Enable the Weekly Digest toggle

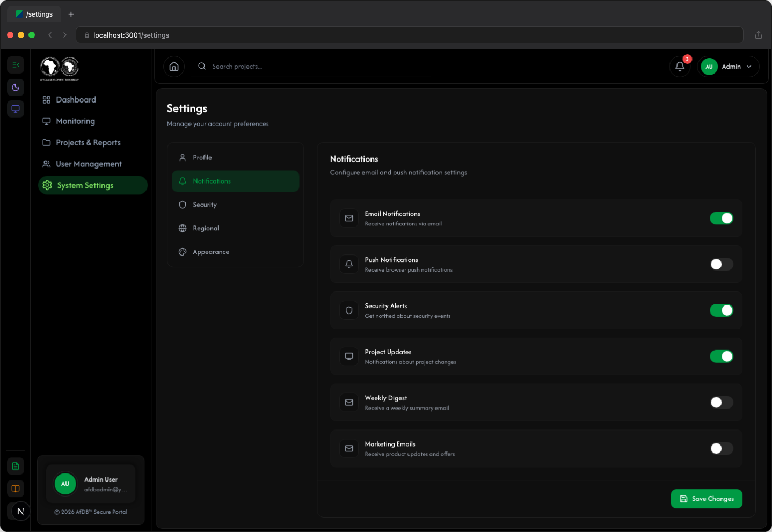point(722,403)
